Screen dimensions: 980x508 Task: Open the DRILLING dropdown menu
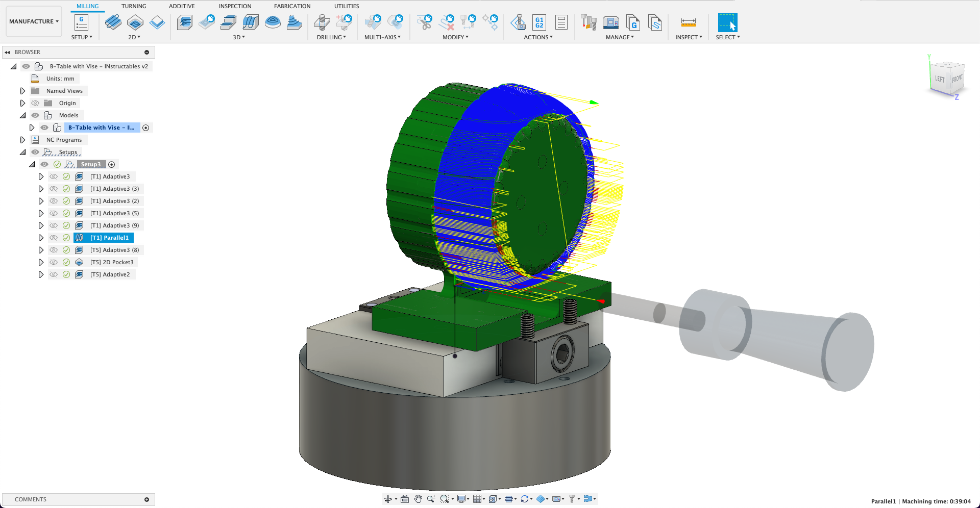tap(331, 37)
